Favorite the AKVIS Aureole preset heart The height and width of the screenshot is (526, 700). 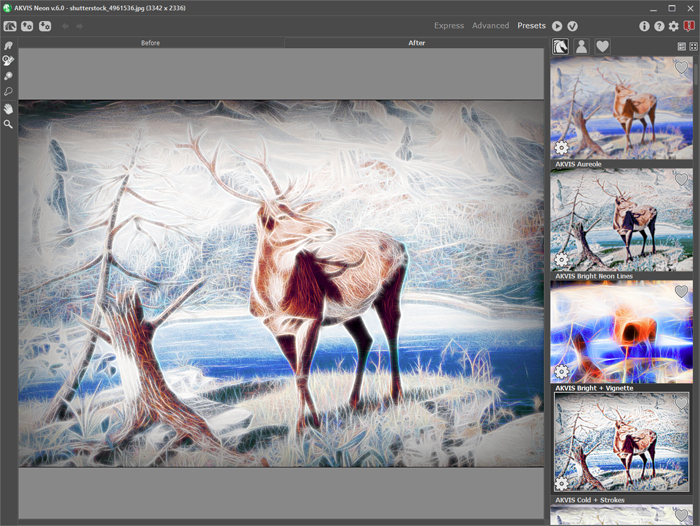click(x=682, y=68)
